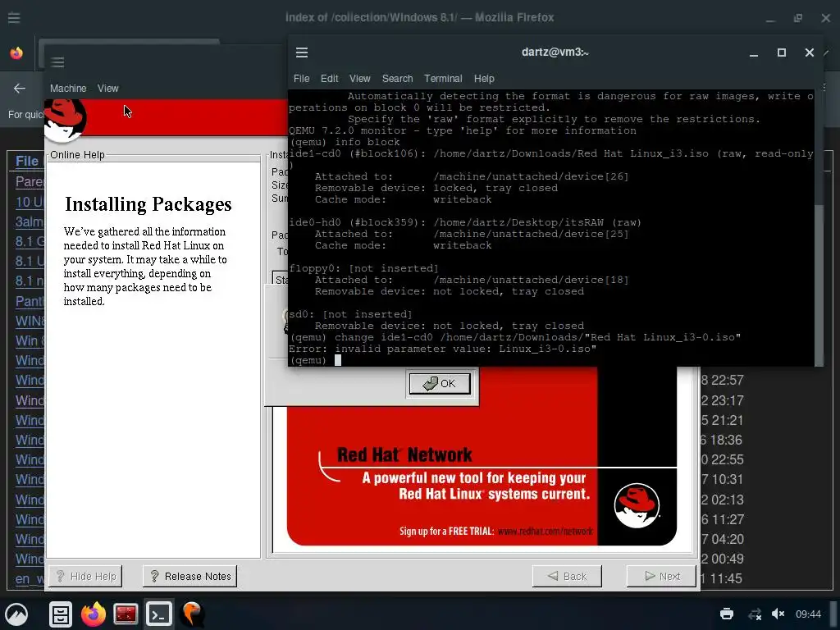Click OK in the installer dialog
The height and width of the screenshot is (630, 840).
(440, 384)
